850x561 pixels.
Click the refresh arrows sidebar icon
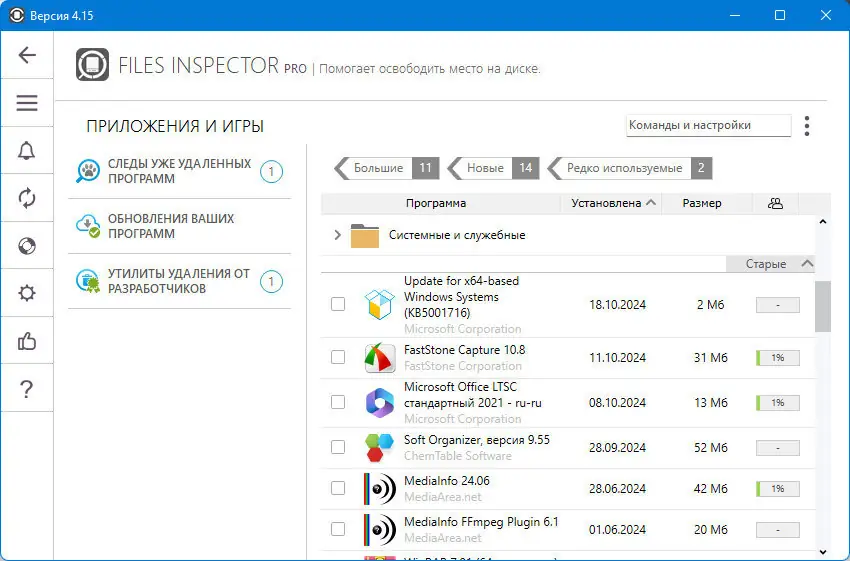pos(27,198)
